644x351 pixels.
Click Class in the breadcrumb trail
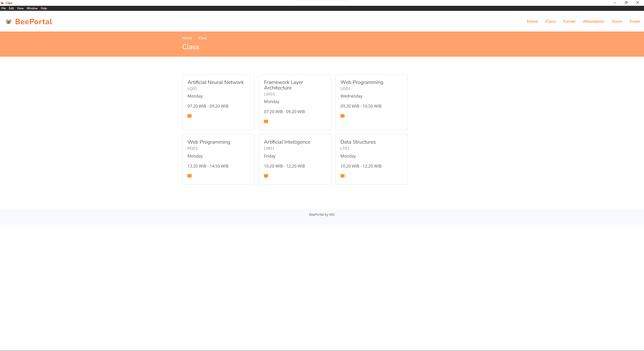click(203, 38)
